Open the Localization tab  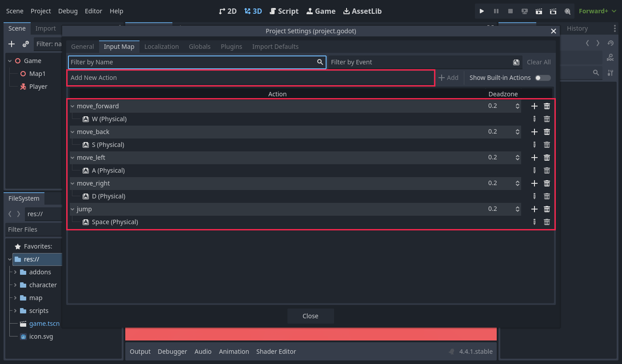[162, 47]
